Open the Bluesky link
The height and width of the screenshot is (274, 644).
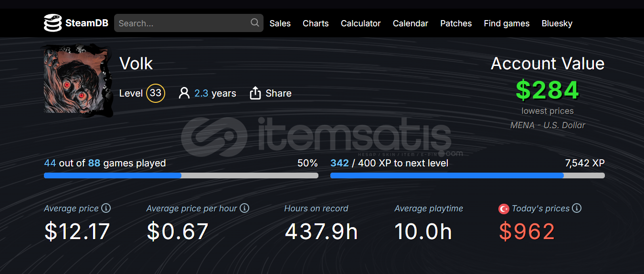point(557,23)
